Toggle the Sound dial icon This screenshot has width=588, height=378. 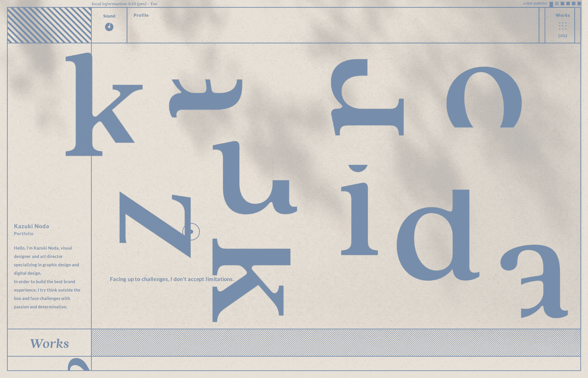point(109,27)
